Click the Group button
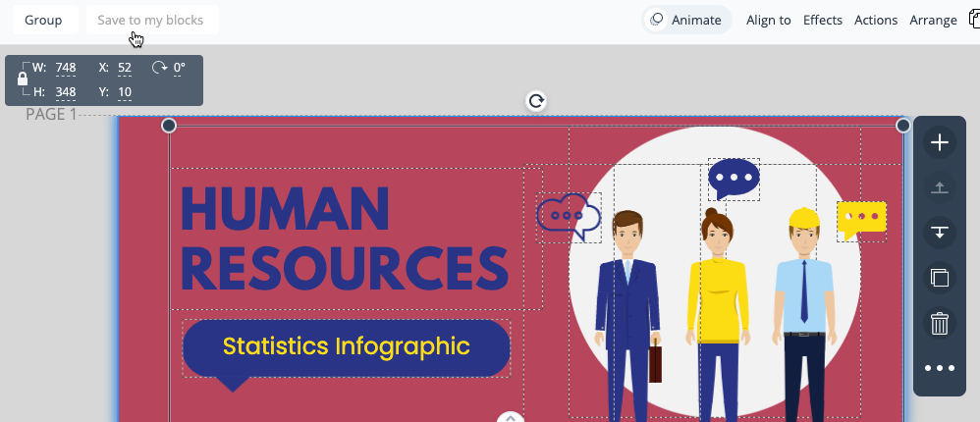The height and width of the screenshot is (422, 980). tap(44, 20)
